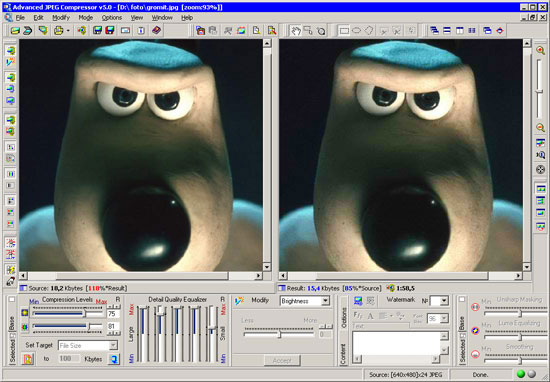Open the Watermark number dropdown
Viewport: 550px width, 382px height.
tap(444, 301)
